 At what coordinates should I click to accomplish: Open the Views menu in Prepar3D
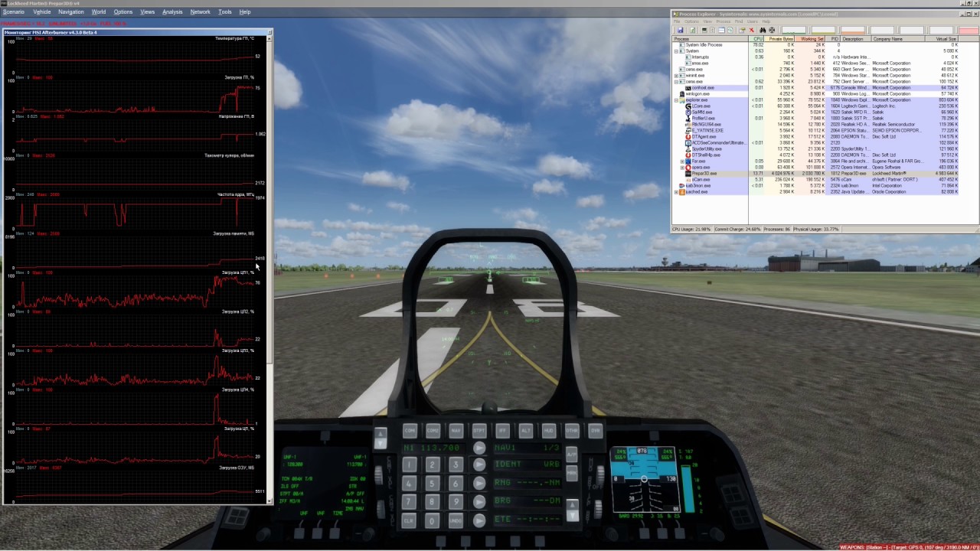click(148, 11)
